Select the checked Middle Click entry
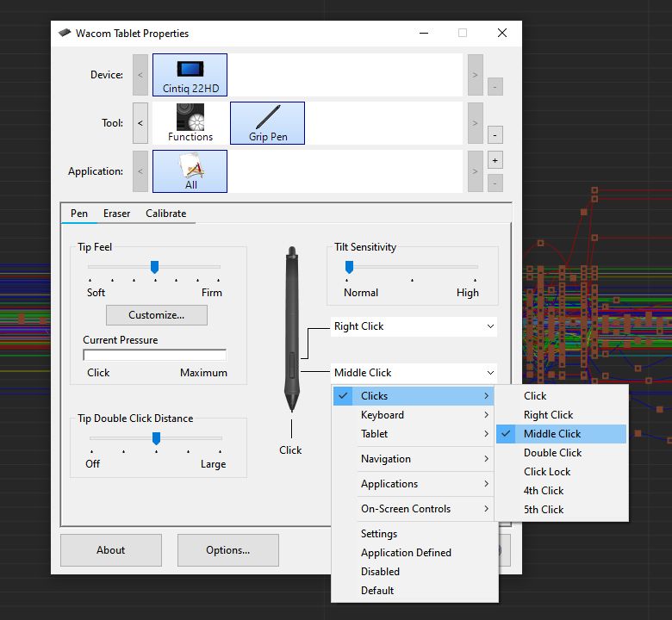Image resolution: width=672 pixels, height=620 pixels. [562, 434]
